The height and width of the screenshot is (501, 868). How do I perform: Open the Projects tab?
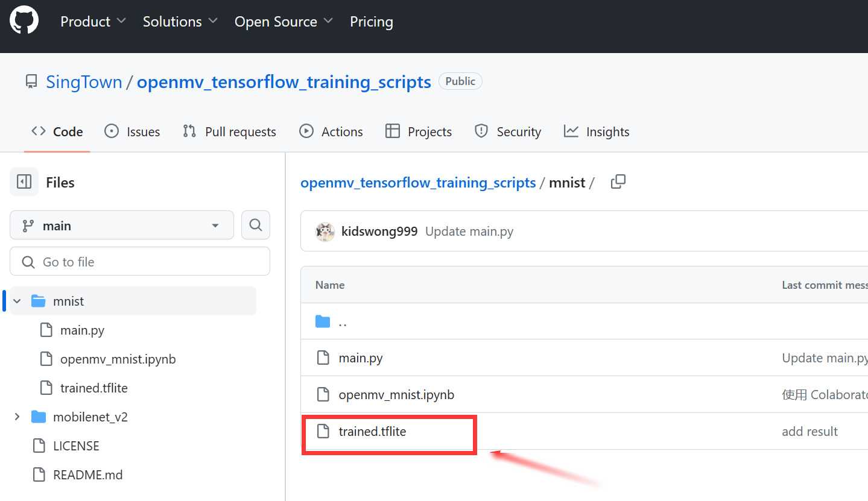(x=419, y=131)
